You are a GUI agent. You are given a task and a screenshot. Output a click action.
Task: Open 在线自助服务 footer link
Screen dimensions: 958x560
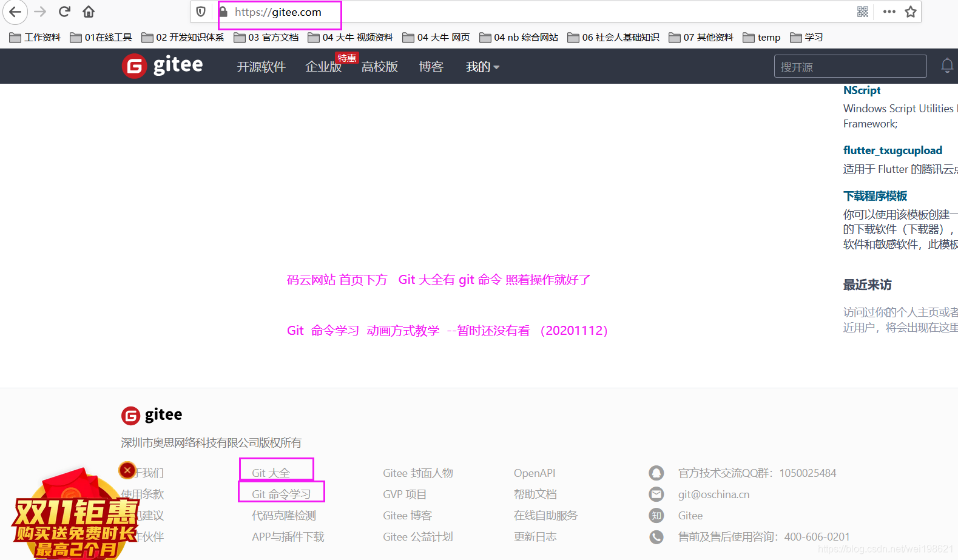click(545, 515)
